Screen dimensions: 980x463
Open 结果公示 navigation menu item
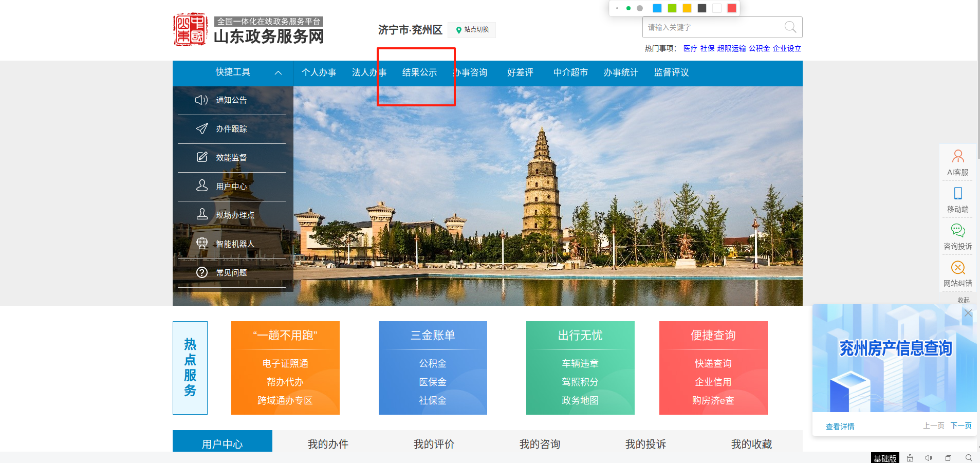[419, 72]
